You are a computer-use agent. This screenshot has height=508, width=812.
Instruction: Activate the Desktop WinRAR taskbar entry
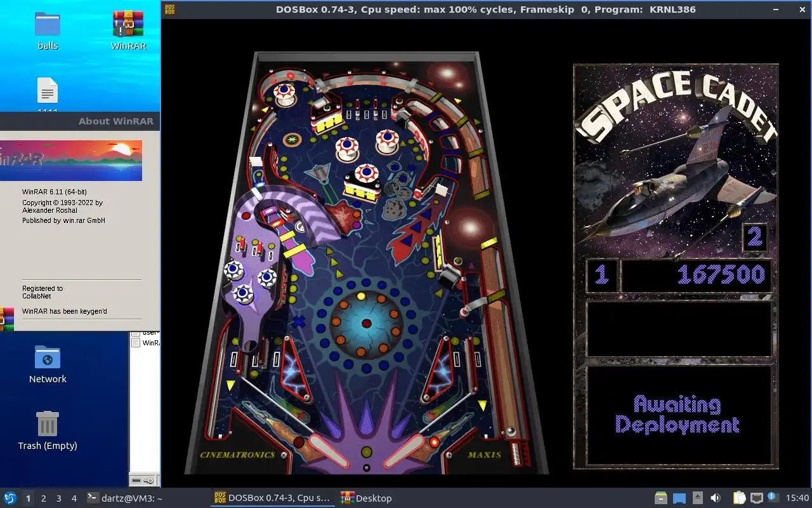pos(366,498)
